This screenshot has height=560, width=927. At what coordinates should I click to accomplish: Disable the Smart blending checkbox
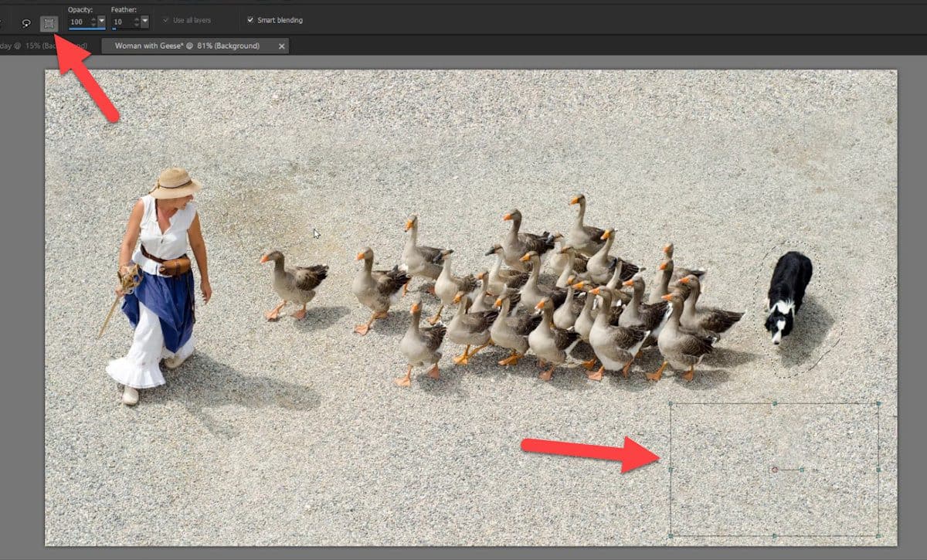(x=250, y=21)
